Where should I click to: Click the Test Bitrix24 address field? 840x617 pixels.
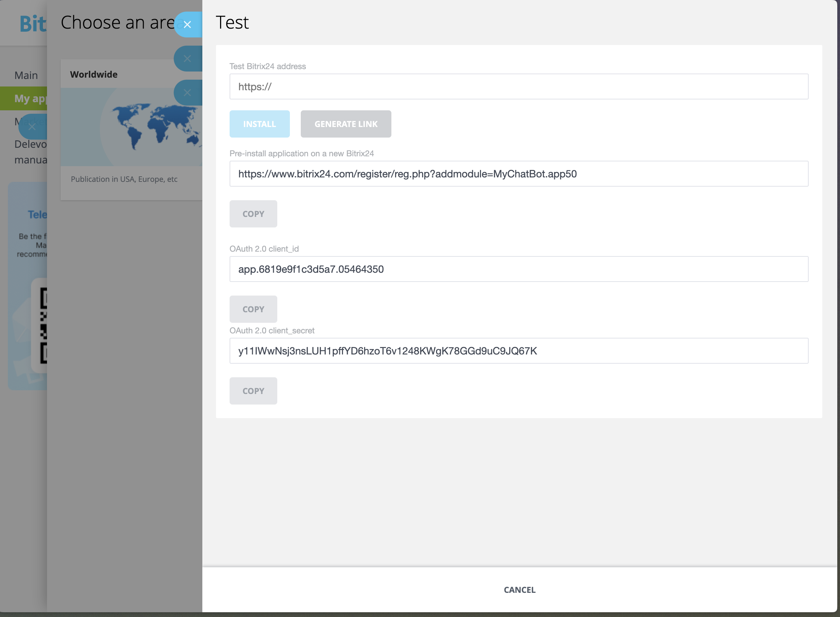pyautogui.click(x=518, y=86)
